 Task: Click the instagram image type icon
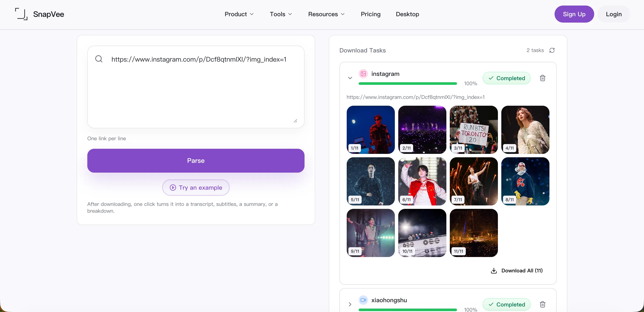pyautogui.click(x=363, y=74)
